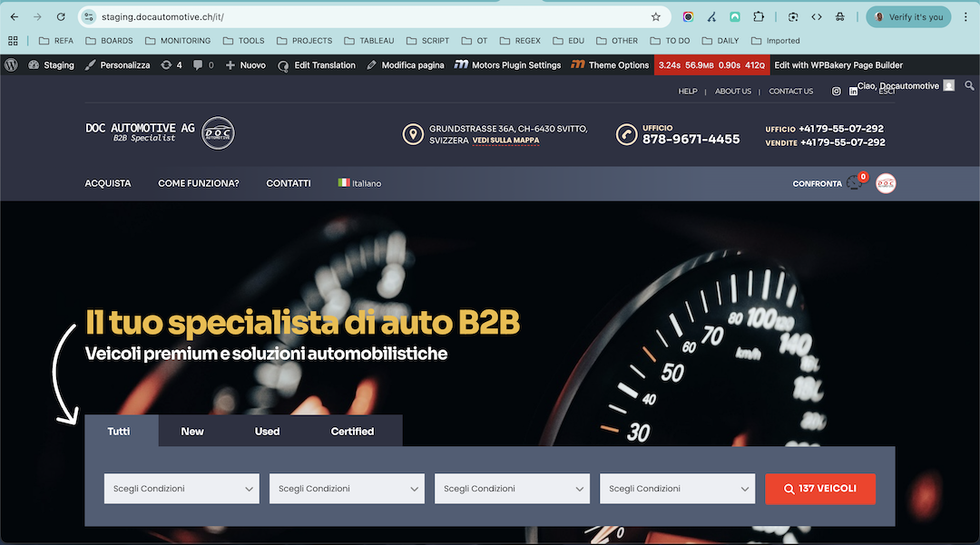This screenshot has width=980, height=545.
Task: Click the incognito hat-and-glasses extension icon
Action: coord(840,17)
